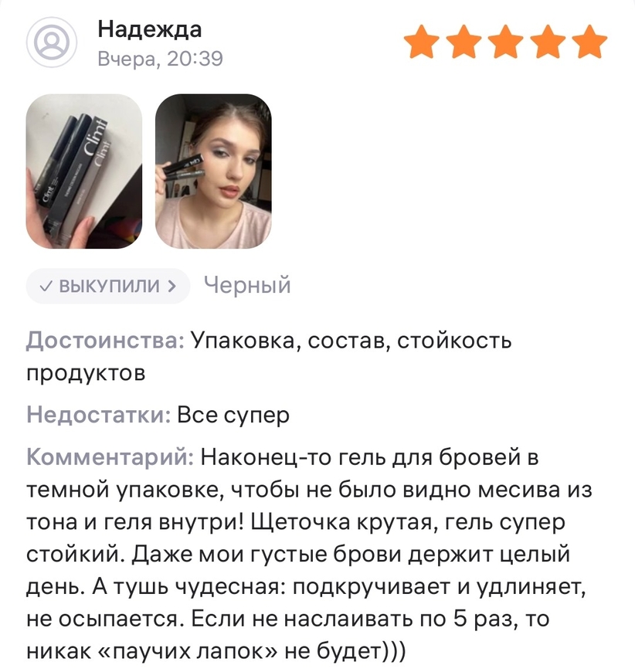Click the checkmark in ВЫКУПИЛИ badge
The width and height of the screenshot is (635, 672).
[46, 286]
